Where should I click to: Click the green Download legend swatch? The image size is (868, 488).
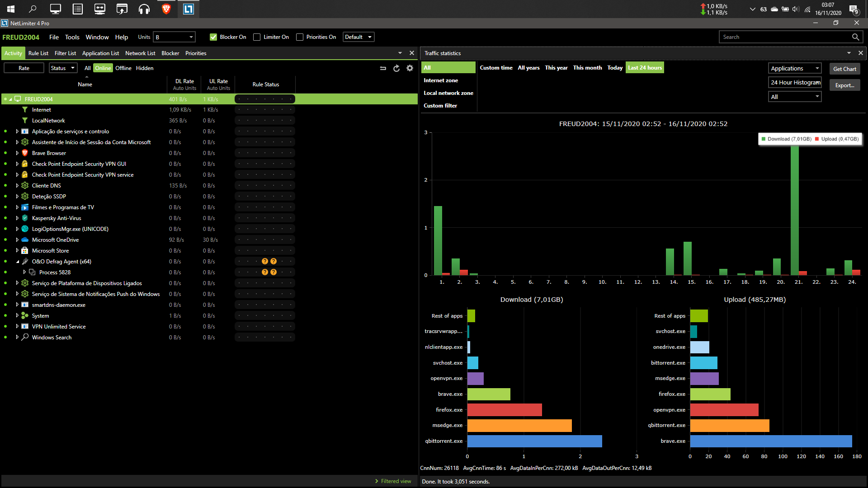(764, 139)
